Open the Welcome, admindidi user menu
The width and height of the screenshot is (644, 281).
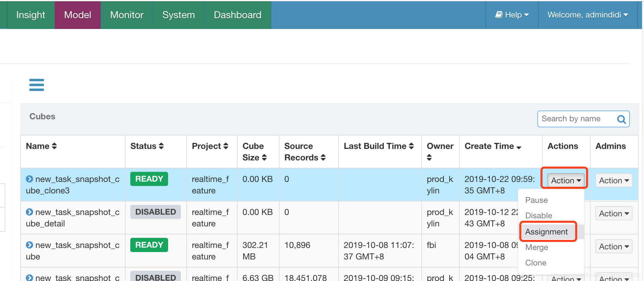tap(588, 15)
